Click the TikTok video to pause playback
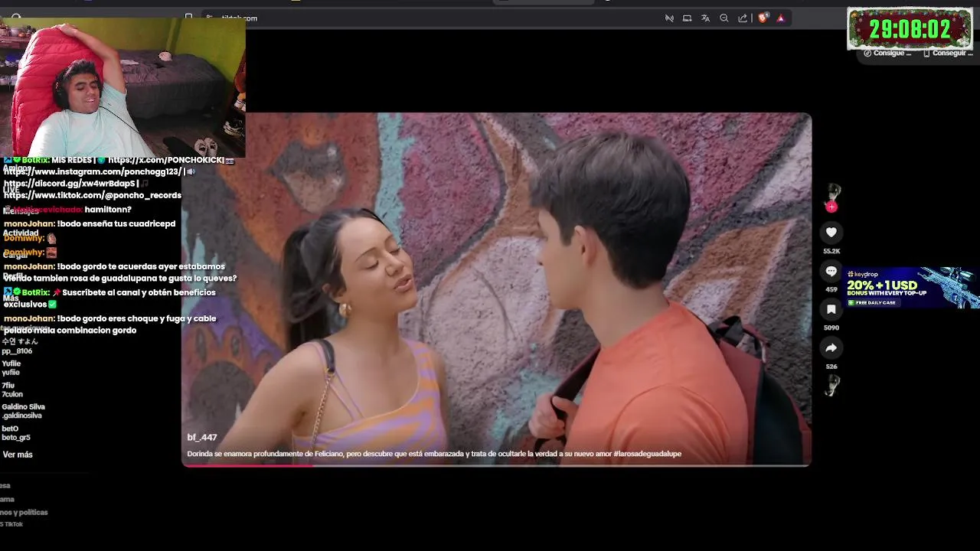 pyautogui.click(x=496, y=288)
